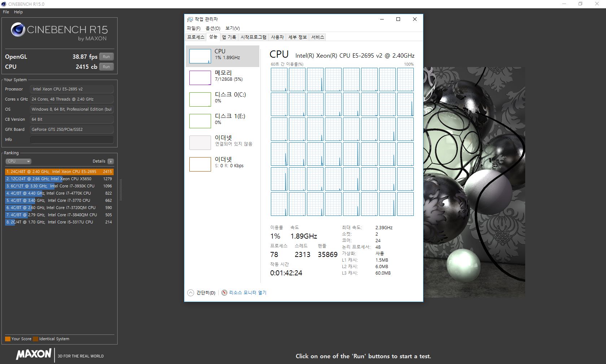606x364 pixels.
Task: Run the OpenGL benchmark test
Action: (106, 57)
